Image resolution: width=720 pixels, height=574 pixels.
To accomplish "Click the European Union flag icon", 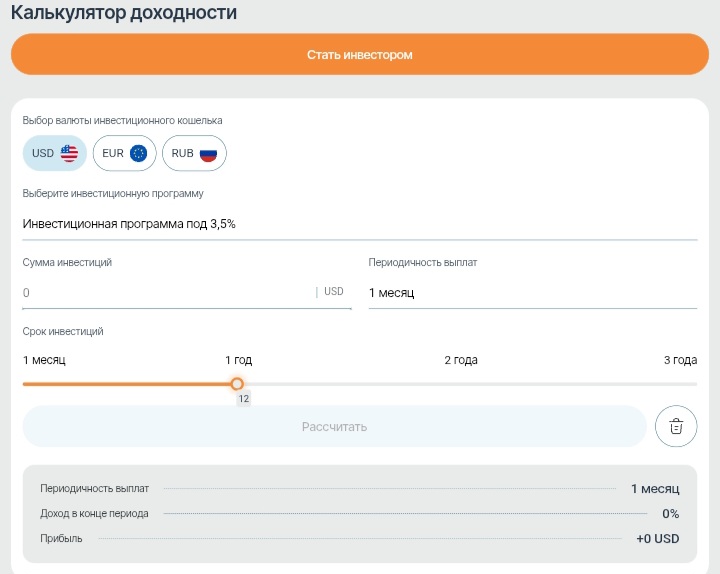I will (138, 154).
